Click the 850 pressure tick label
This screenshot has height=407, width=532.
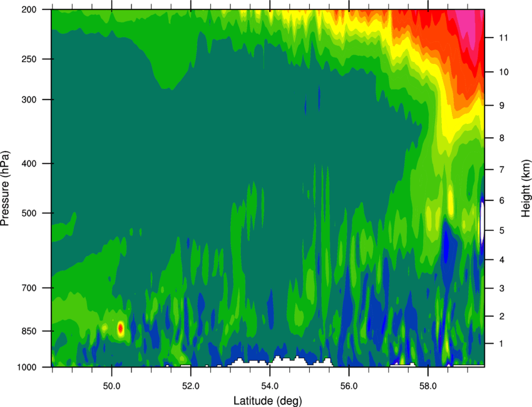pos(29,331)
